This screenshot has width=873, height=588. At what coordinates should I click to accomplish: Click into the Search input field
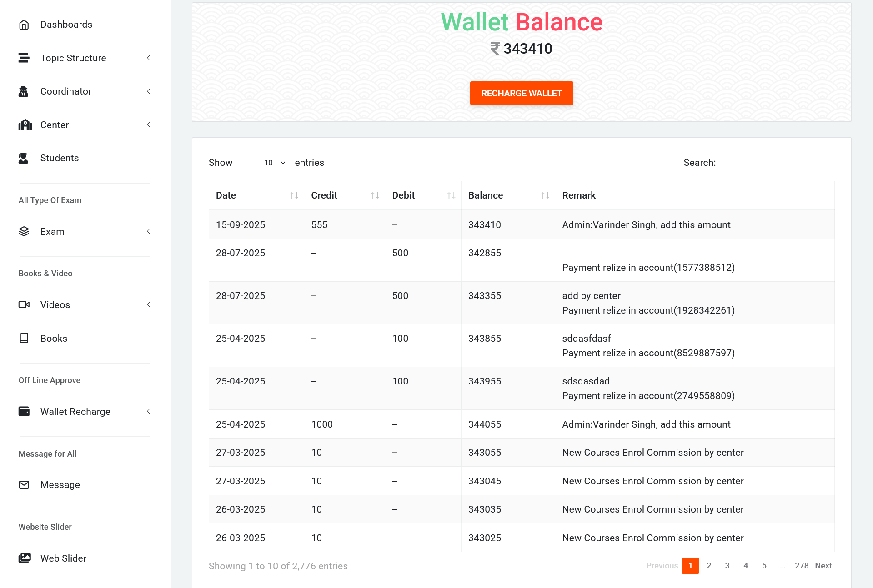pyautogui.click(x=777, y=163)
